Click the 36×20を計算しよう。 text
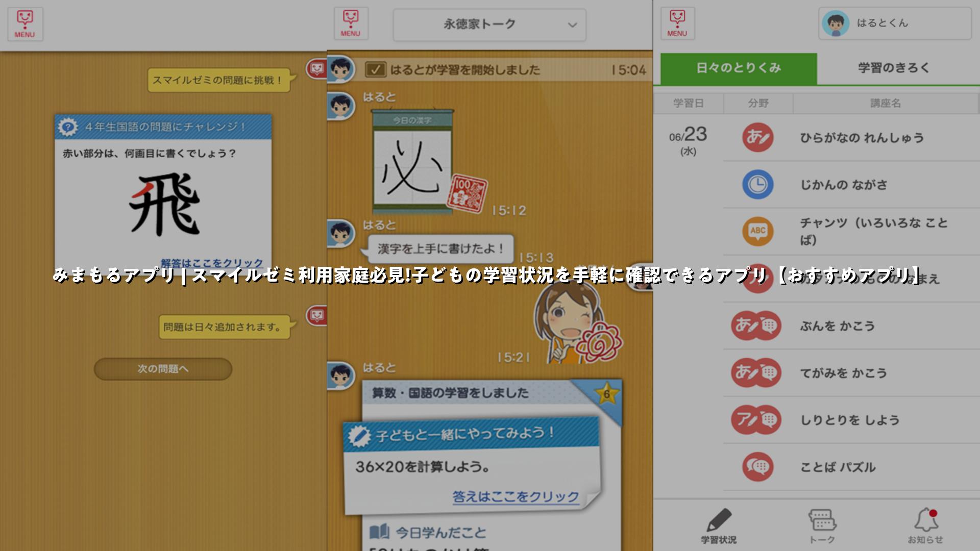This screenshot has width=980, height=551. [x=423, y=467]
